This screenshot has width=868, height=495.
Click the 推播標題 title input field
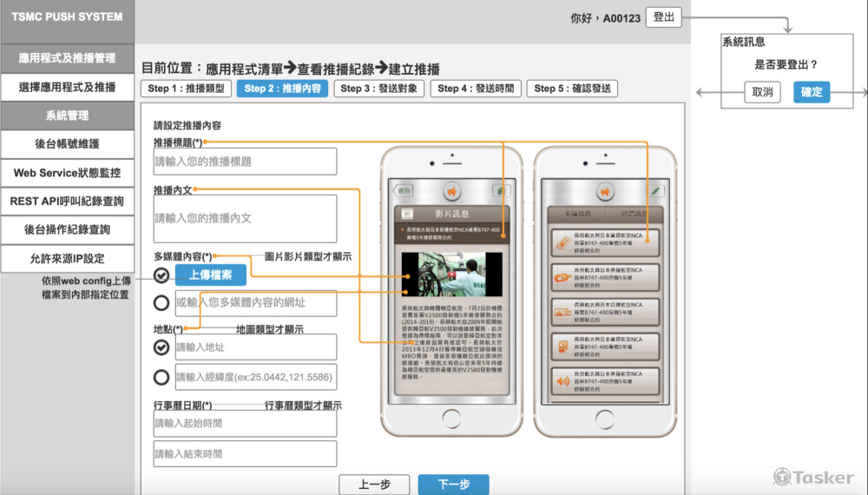pos(245,162)
